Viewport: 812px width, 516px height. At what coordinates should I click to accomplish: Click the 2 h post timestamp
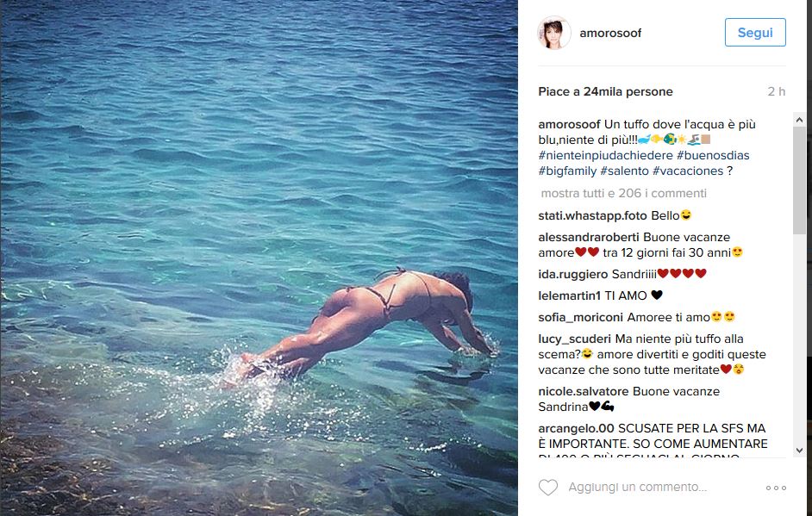pyautogui.click(x=777, y=91)
